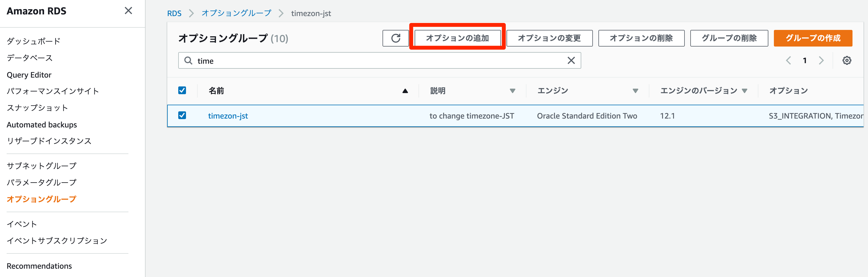Clear the search field text
Image resolution: width=868 pixels, height=277 pixels.
tap(571, 61)
